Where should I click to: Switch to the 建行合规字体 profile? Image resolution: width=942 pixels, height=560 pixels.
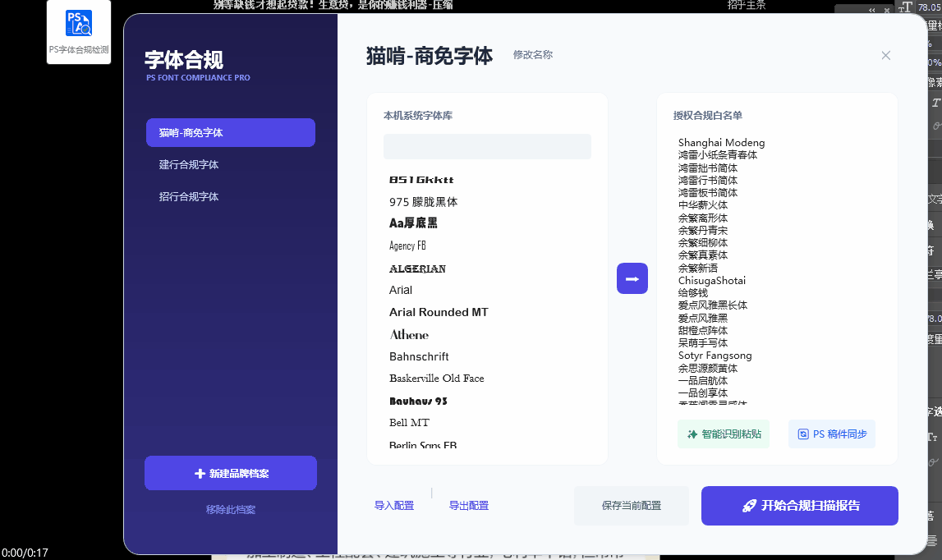(x=189, y=165)
